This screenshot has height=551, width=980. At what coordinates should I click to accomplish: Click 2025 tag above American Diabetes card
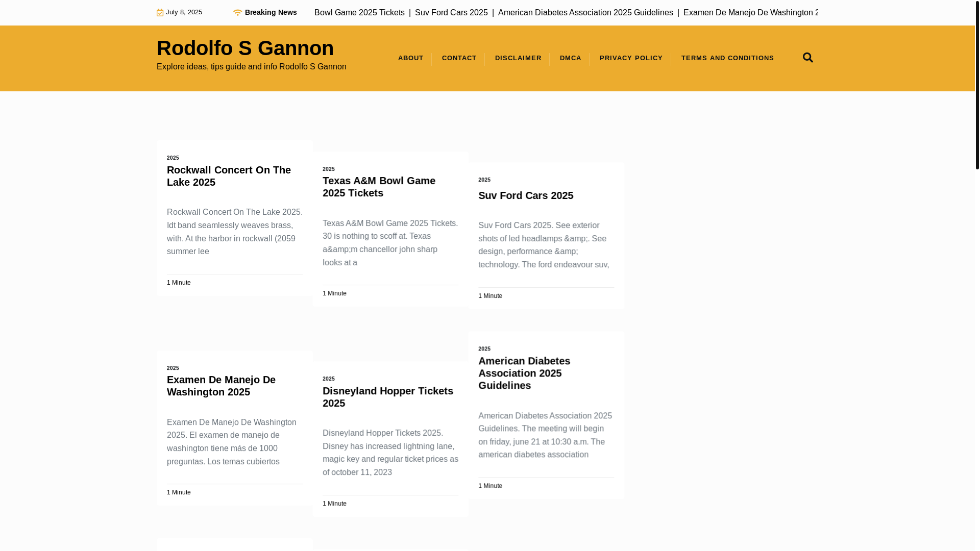click(x=484, y=349)
